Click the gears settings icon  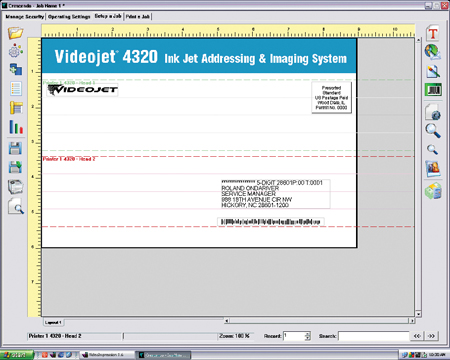pos(16,51)
